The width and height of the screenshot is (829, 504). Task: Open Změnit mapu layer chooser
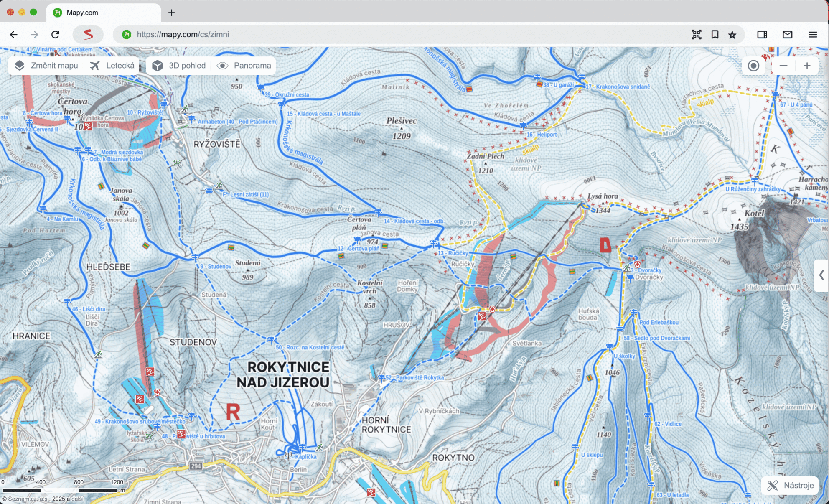[x=46, y=66]
